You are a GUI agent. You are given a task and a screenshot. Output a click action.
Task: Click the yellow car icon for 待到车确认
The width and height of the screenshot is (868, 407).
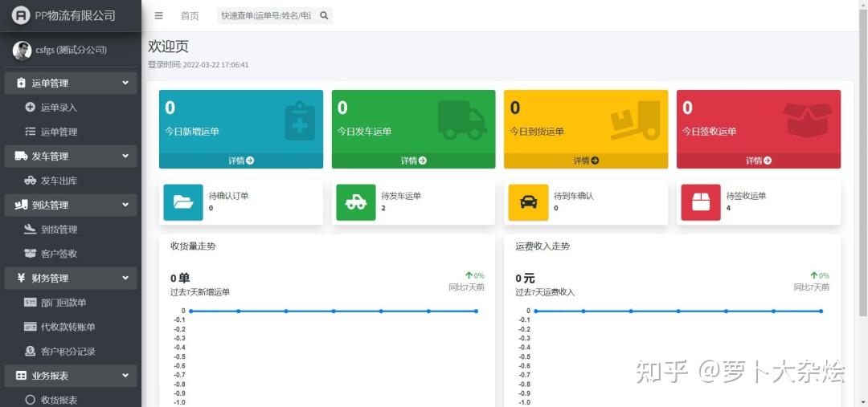pos(529,202)
